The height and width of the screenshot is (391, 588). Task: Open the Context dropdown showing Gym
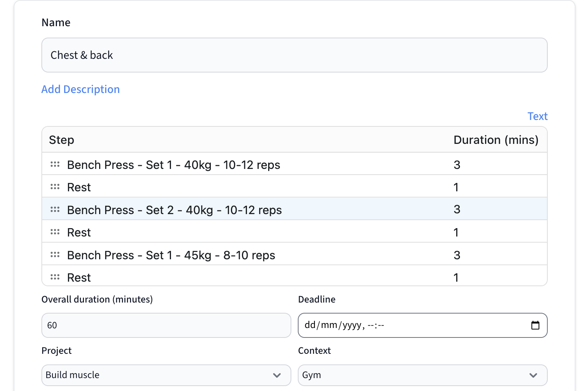point(422,375)
